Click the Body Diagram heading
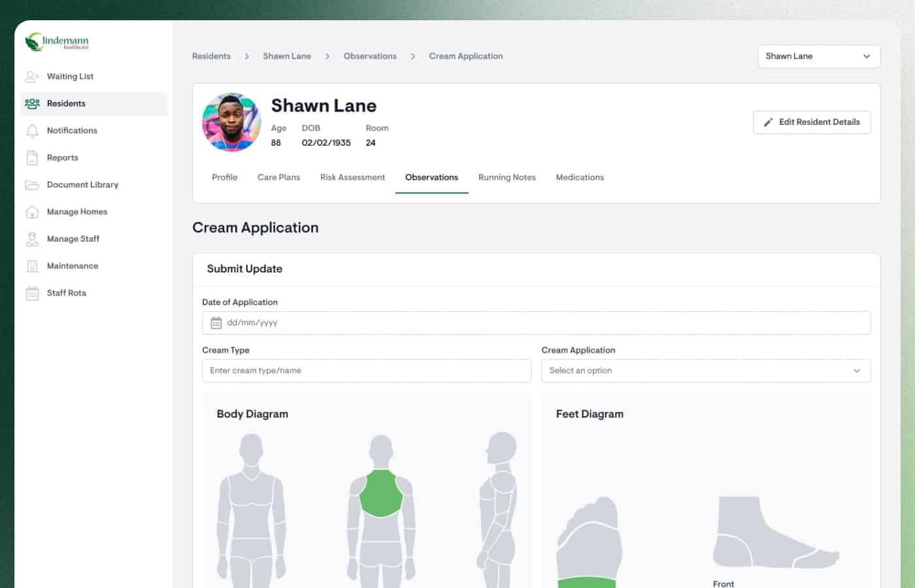 252,414
